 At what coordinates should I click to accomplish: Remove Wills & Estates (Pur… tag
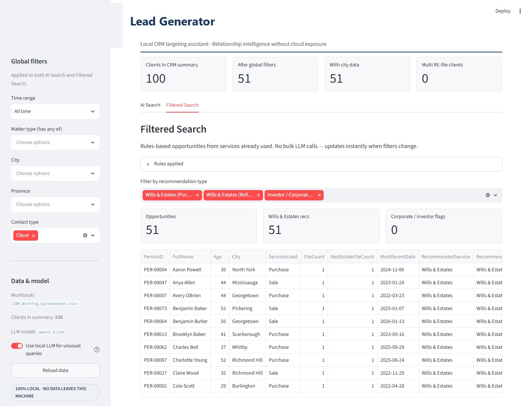(x=197, y=195)
